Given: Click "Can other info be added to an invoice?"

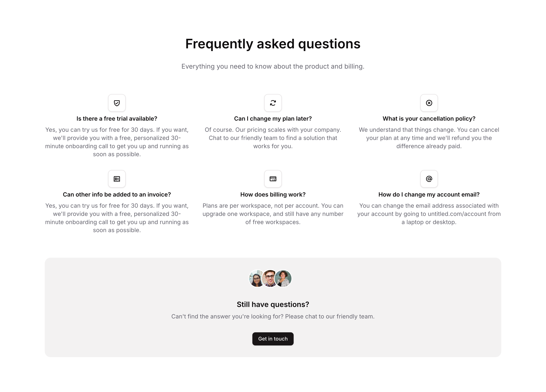Looking at the screenshot, I should pos(117,194).
